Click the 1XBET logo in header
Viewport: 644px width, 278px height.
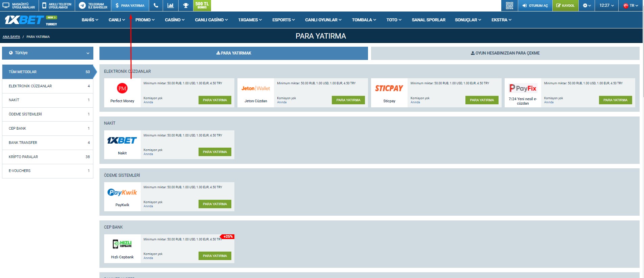click(24, 20)
